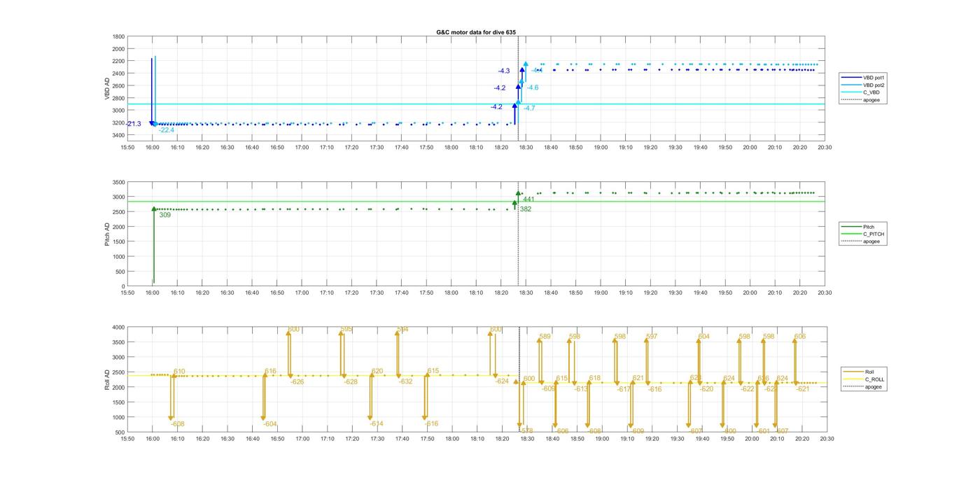The height and width of the screenshot is (485, 980).
Task: Click the '604' roll annotation
Action: click(704, 337)
